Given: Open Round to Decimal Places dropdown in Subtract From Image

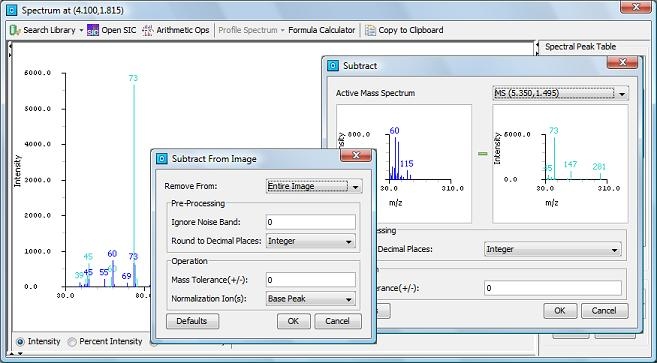Looking at the screenshot, I should [310, 241].
